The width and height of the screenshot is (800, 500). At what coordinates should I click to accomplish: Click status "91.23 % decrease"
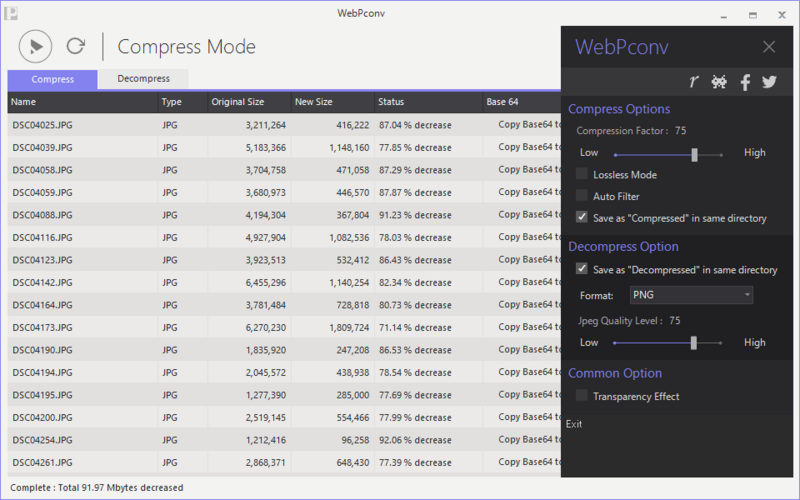(415, 215)
